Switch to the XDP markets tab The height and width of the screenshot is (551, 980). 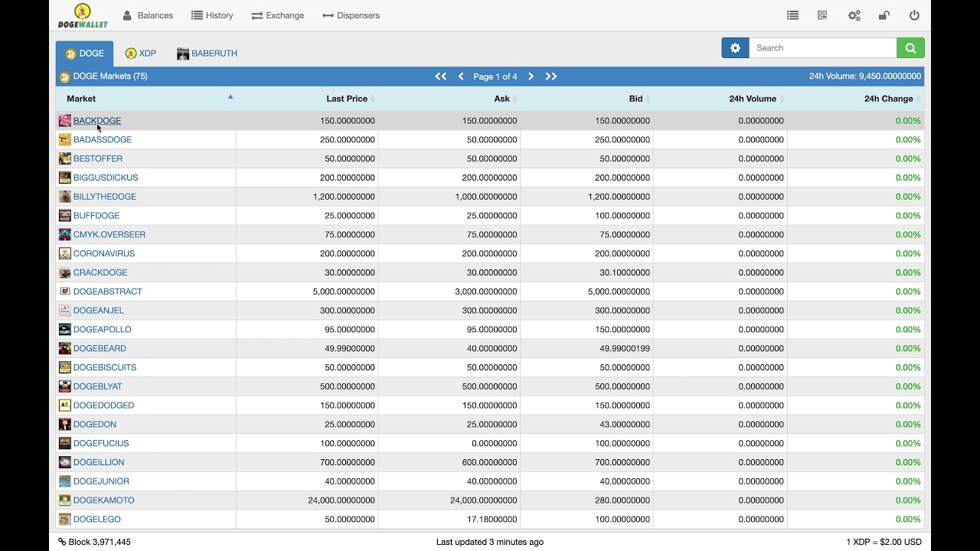coord(140,54)
